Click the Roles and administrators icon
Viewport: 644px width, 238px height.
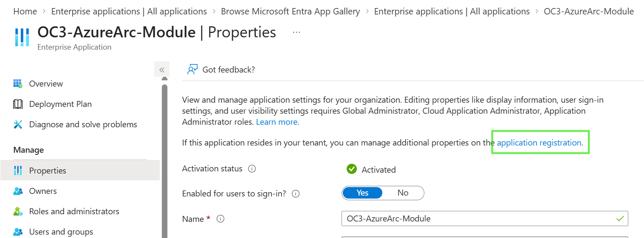pyautogui.click(x=18, y=211)
